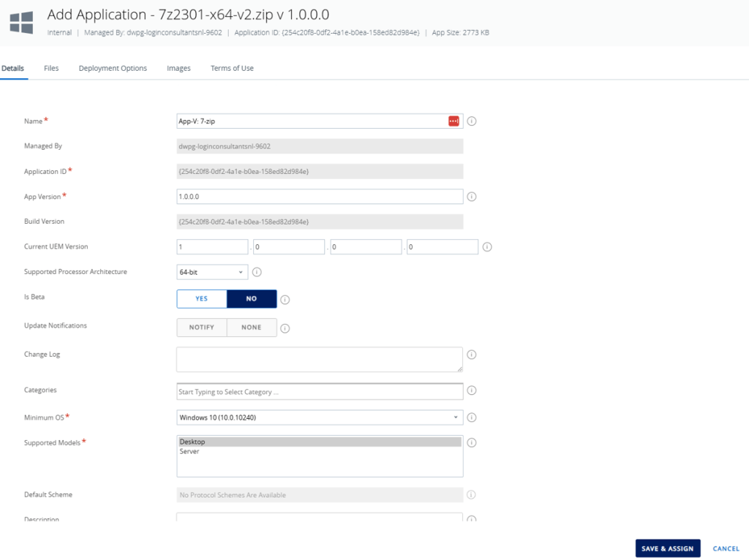Select Server in Supported Models list
749x560 pixels.
[189, 452]
